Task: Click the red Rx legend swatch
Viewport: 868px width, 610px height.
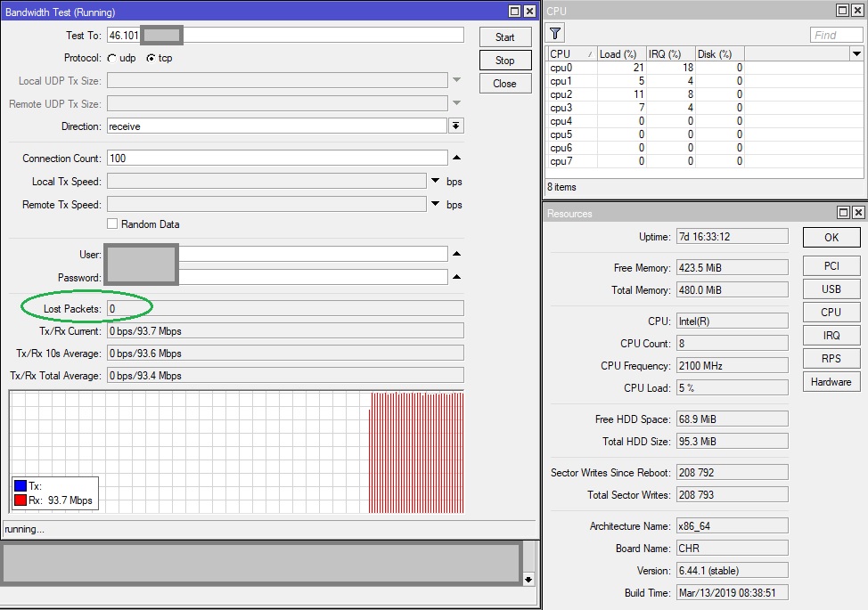Action: 20,500
